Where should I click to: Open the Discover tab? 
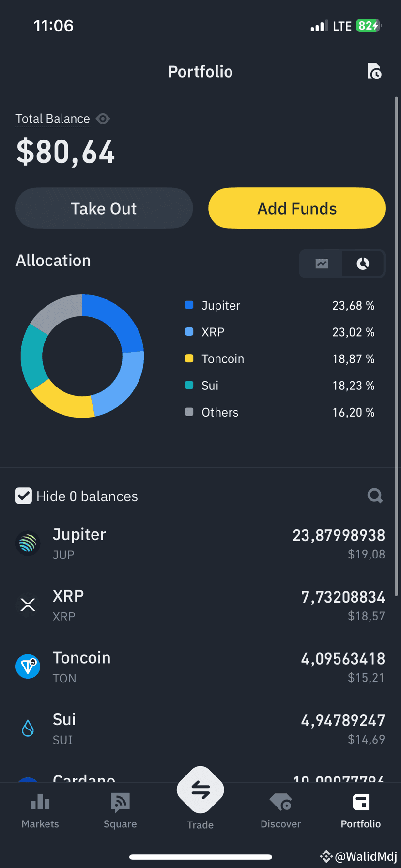click(280, 811)
